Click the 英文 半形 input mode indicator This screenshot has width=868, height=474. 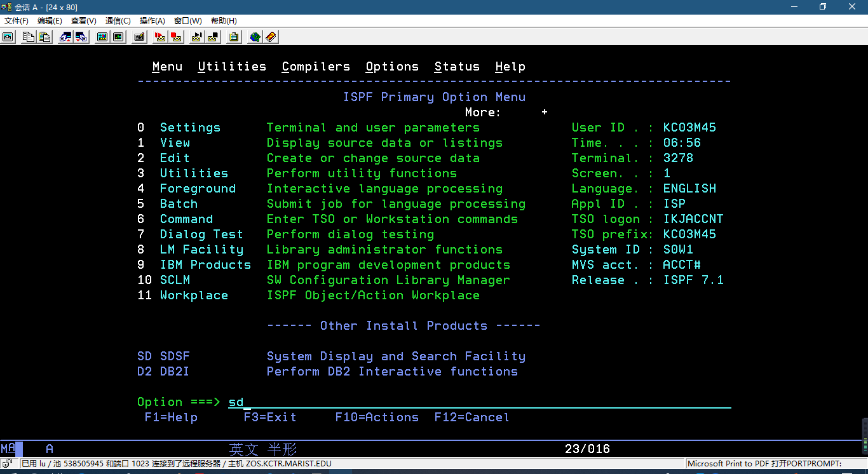click(263, 449)
